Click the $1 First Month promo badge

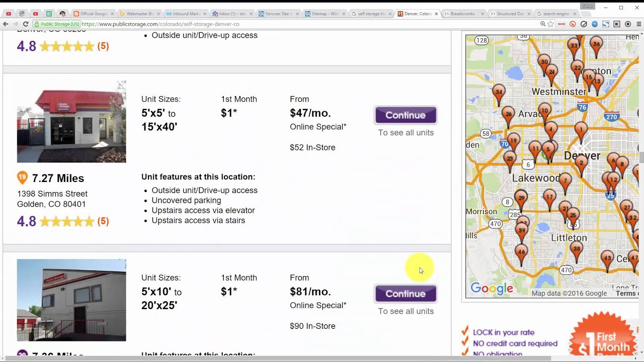point(603,334)
